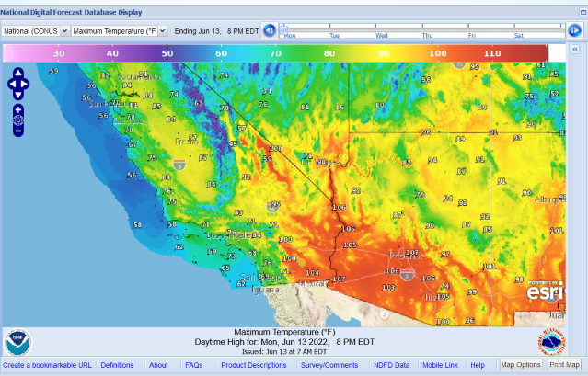Click the Print Map button
This screenshot has width=588, height=376.
tap(564, 364)
